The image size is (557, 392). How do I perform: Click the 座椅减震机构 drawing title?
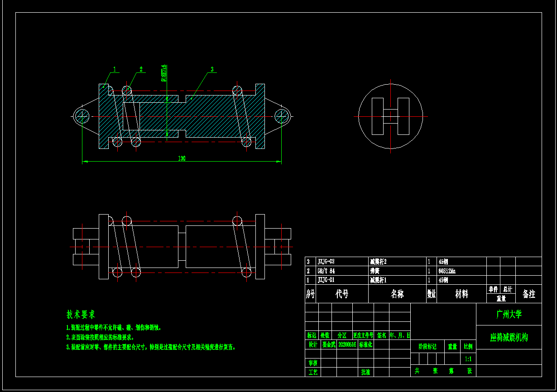pyautogui.click(x=509, y=338)
